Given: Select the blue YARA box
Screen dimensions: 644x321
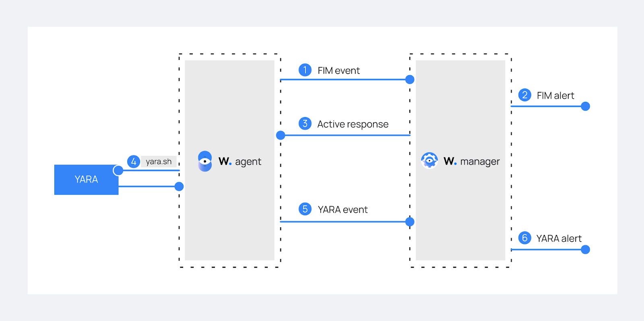Looking at the screenshot, I should (x=86, y=179).
